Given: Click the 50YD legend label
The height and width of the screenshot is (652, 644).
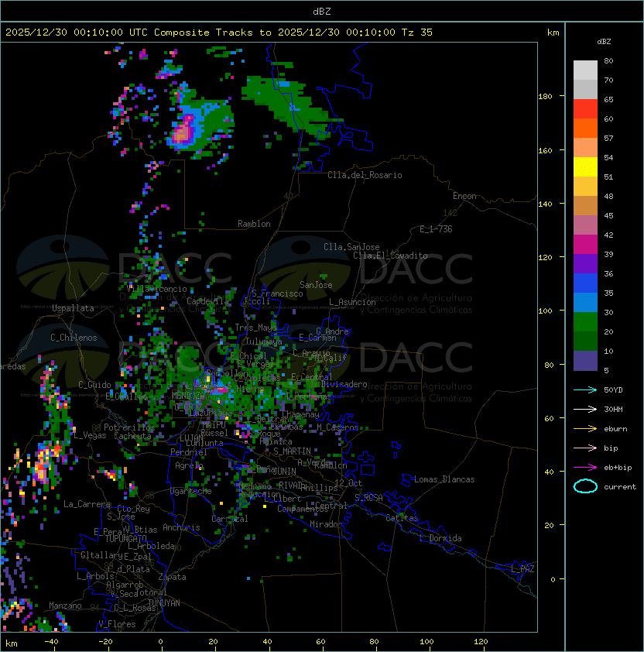Looking at the screenshot, I should pos(613,390).
